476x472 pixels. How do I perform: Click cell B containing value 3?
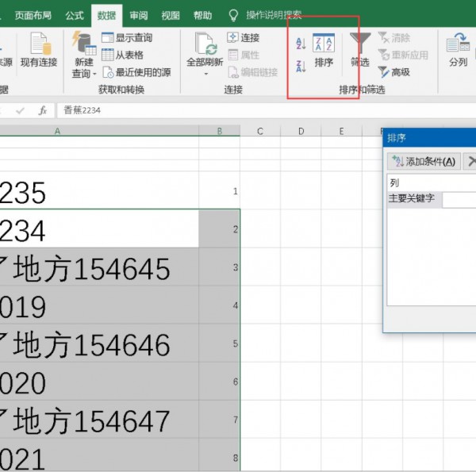[x=219, y=267]
